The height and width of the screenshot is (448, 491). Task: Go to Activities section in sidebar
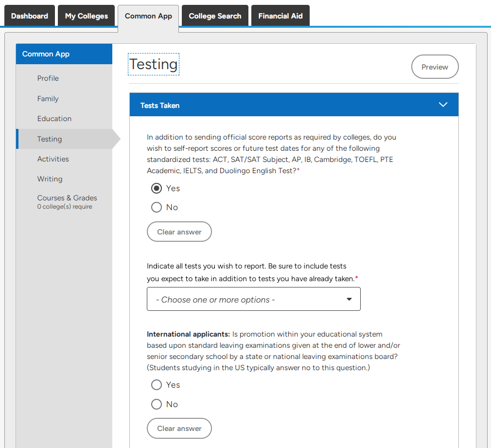click(53, 159)
